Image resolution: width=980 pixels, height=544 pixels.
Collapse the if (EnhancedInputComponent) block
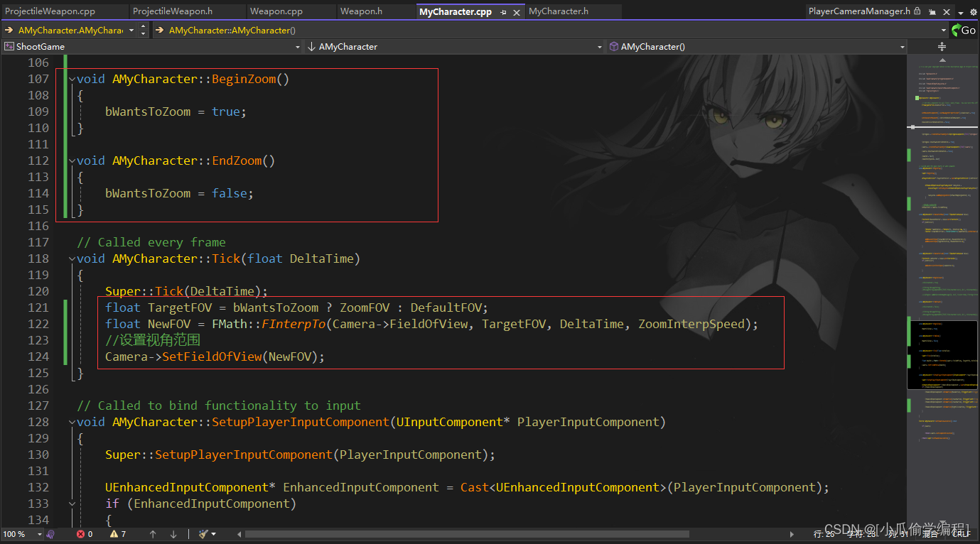72,504
